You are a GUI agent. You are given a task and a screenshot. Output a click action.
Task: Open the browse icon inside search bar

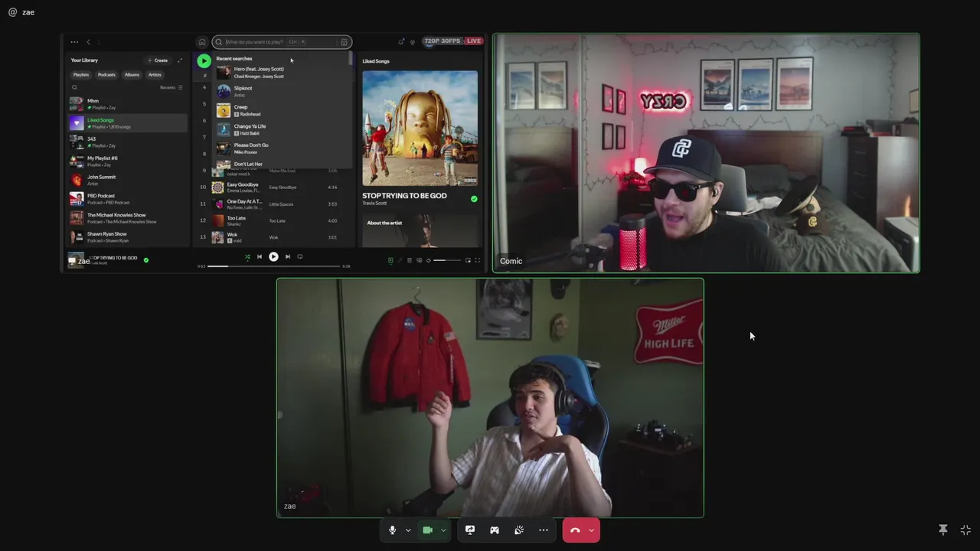click(344, 42)
